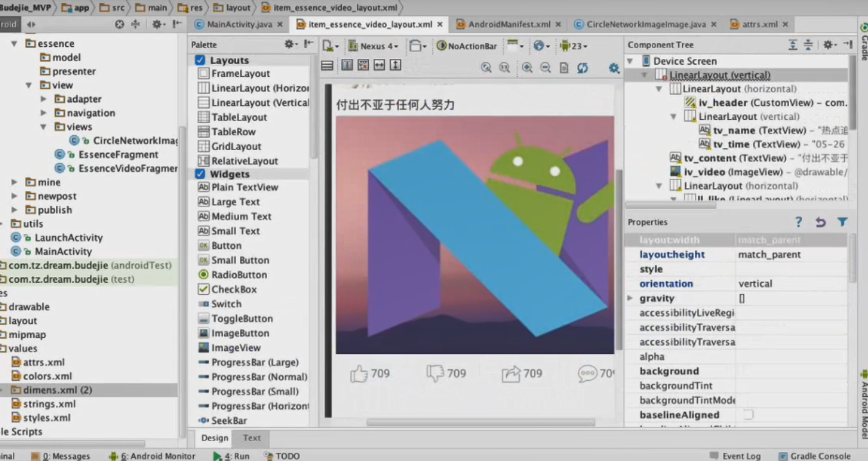
Task: Collapse all in Component Tree
Action: (808, 44)
